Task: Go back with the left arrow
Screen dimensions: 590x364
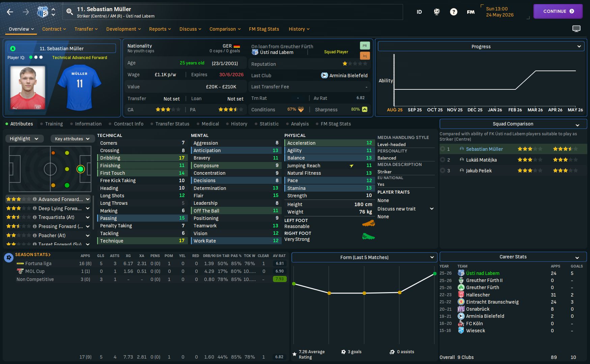Action: [x=10, y=12]
